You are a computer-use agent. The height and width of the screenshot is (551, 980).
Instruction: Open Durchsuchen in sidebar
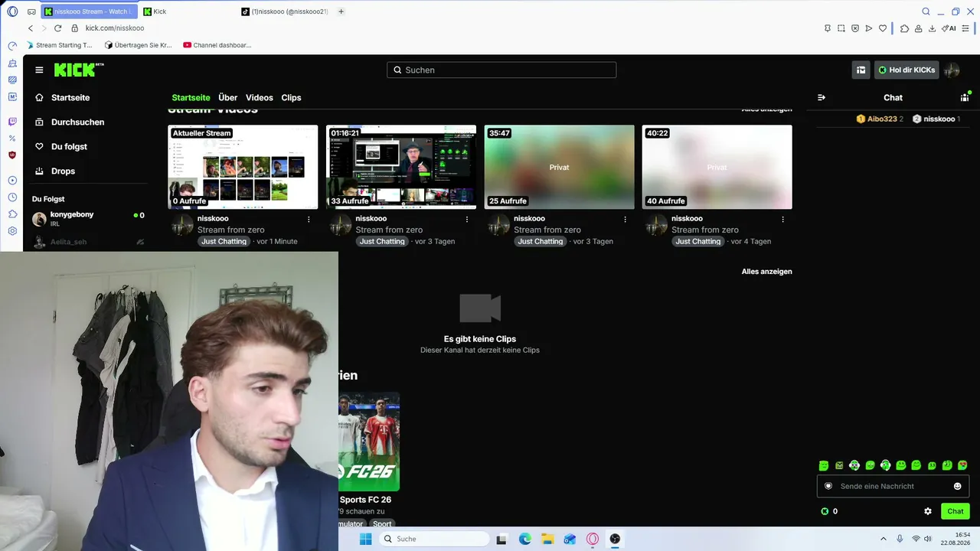point(77,122)
